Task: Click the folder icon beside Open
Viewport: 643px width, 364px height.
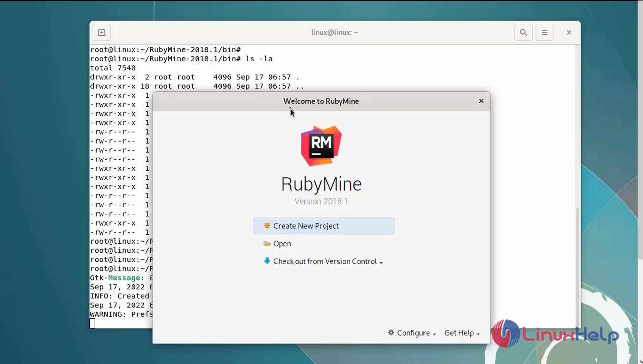Action: [x=267, y=244]
